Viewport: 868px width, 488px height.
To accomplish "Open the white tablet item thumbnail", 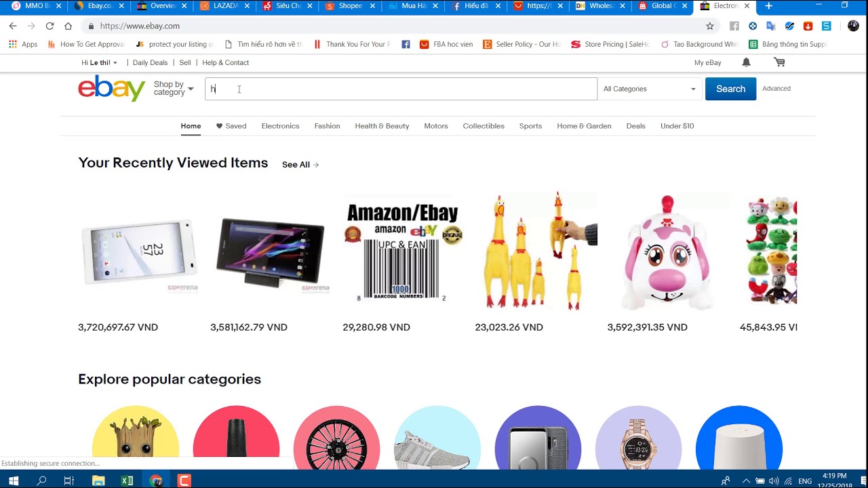I will (139, 252).
